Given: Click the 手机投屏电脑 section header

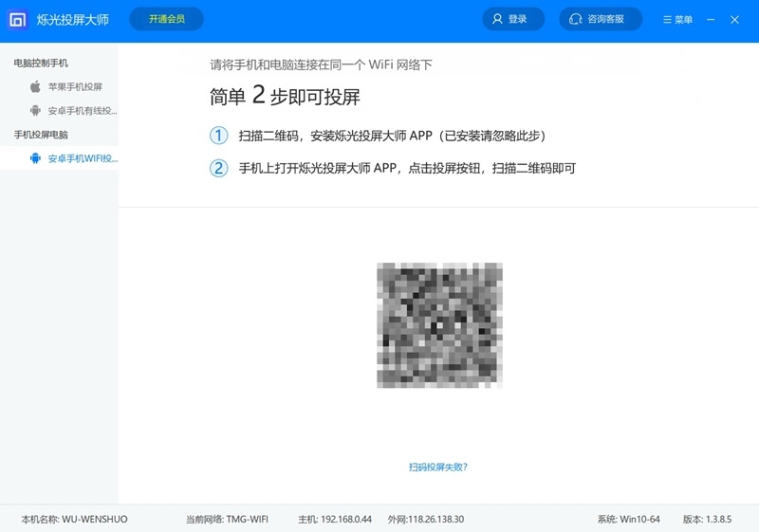Looking at the screenshot, I should (41, 135).
